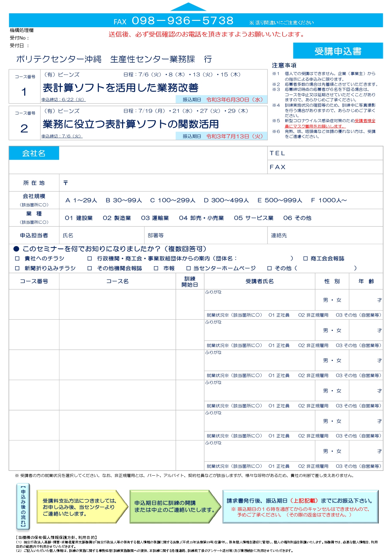Click the first attendee row's 才 age cell

366,300
